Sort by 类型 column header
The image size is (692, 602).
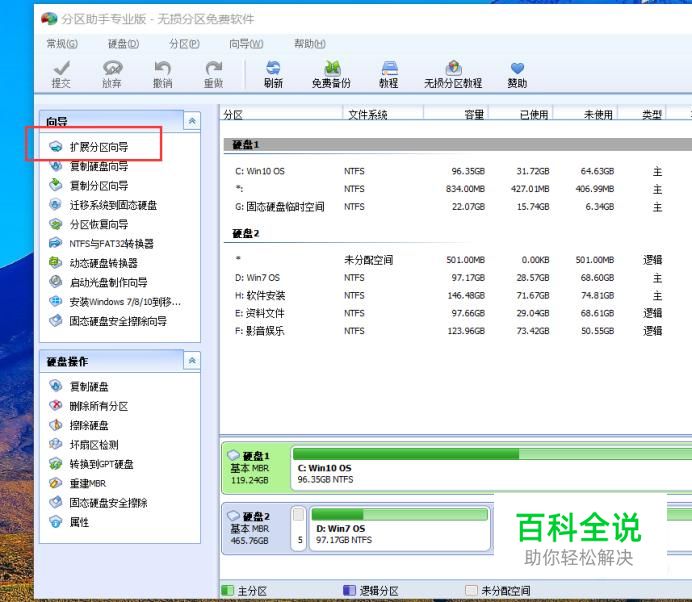click(x=642, y=115)
